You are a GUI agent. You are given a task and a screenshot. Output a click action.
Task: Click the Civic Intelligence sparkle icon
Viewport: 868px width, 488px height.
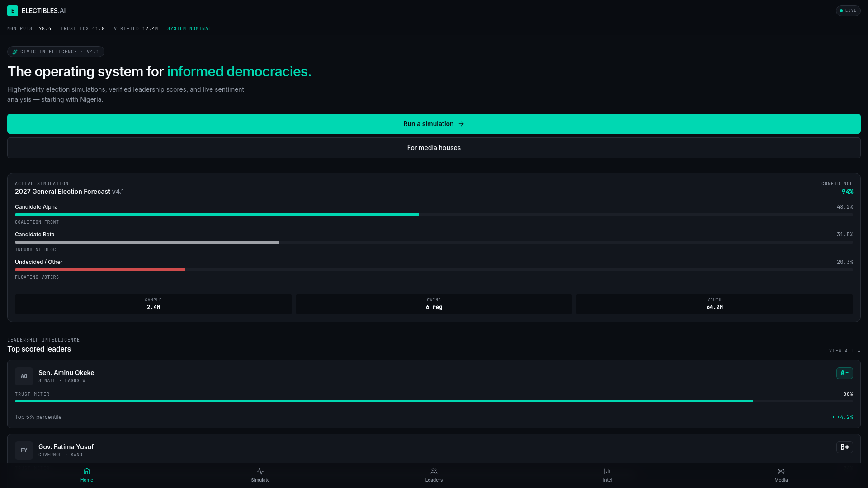coord(15,52)
